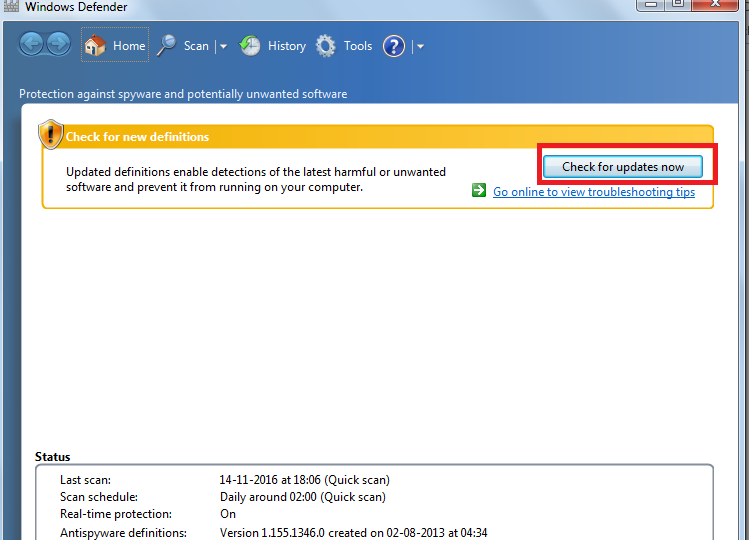
Task: Open the Tools gear icon
Action: (326, 46)
